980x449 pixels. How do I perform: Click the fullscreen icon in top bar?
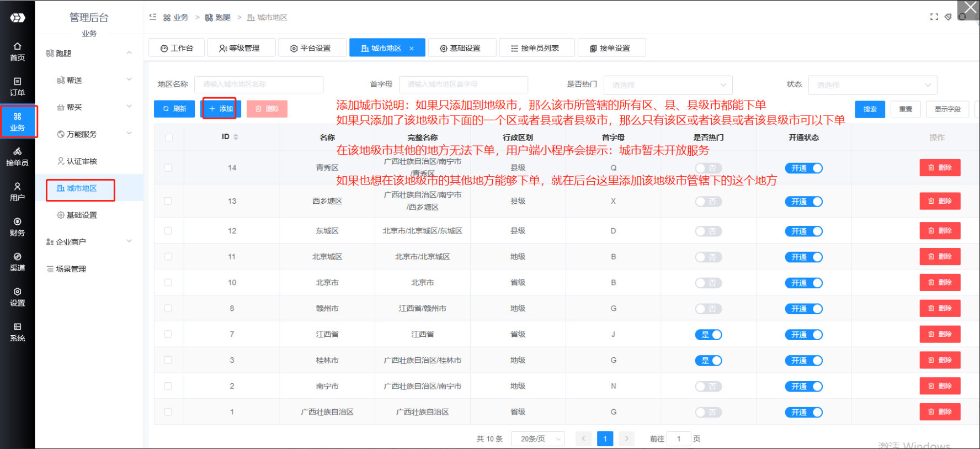tap(934, 17)
